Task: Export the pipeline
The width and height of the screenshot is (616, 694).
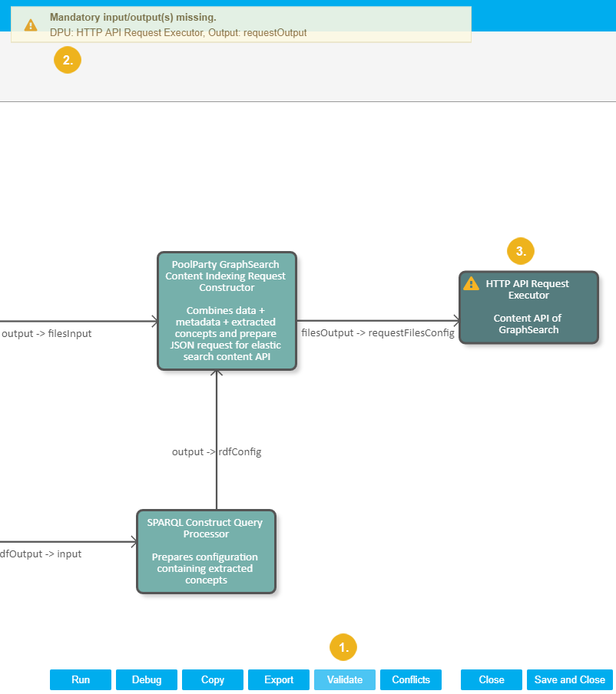Action: (x=279, y=679)
